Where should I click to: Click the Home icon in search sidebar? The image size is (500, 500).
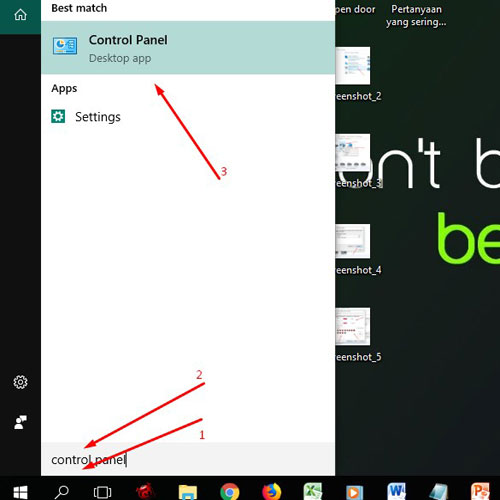click(x=20, y=15)
